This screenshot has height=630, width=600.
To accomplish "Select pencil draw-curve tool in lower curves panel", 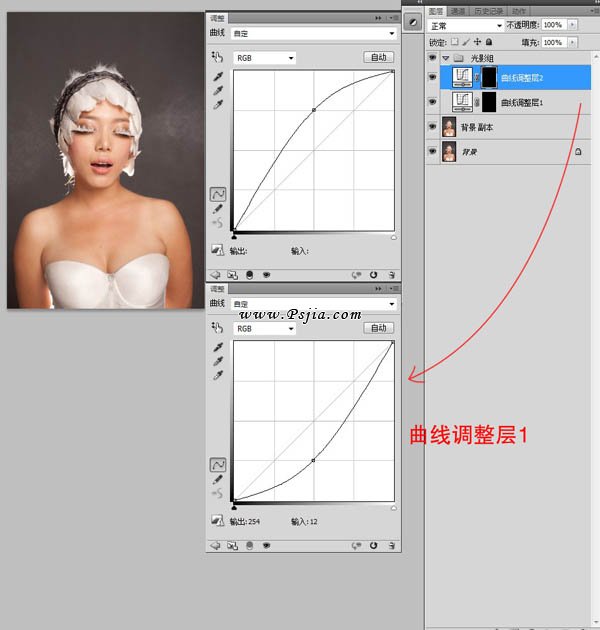I will coord(217,480).
